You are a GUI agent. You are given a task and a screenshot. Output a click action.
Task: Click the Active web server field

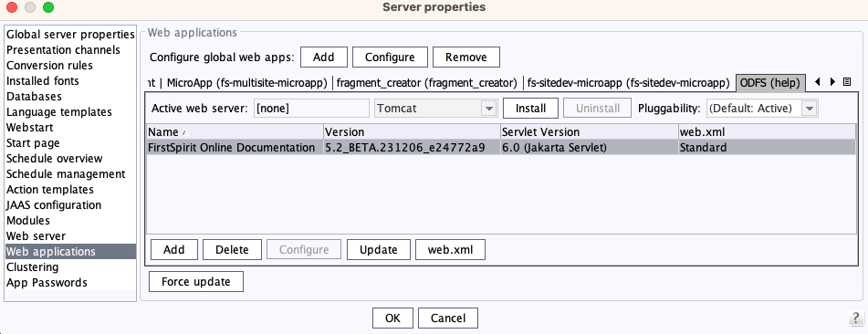[x=311, y=108]
